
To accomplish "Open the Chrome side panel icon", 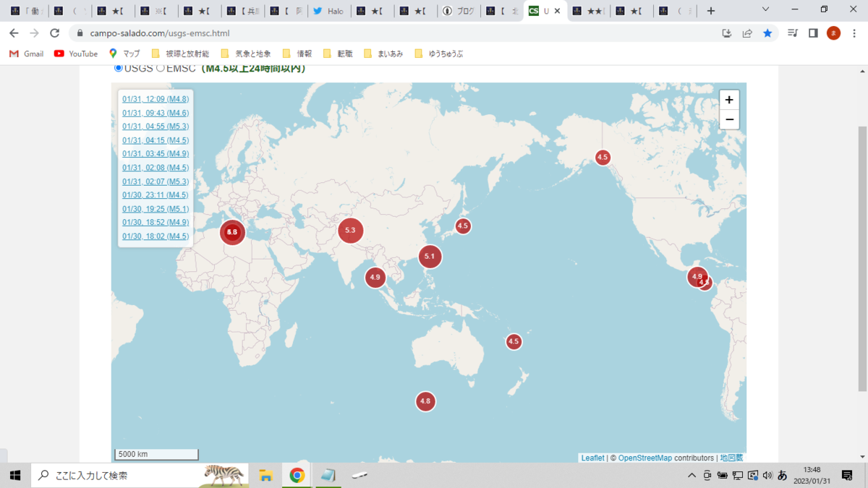I will [x=813, y=33].
